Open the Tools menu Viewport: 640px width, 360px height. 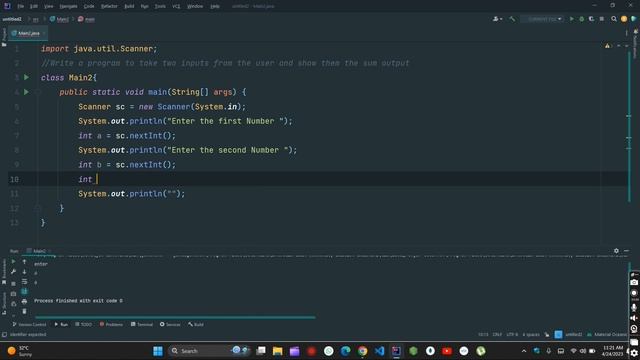click(x=160, y=6)
